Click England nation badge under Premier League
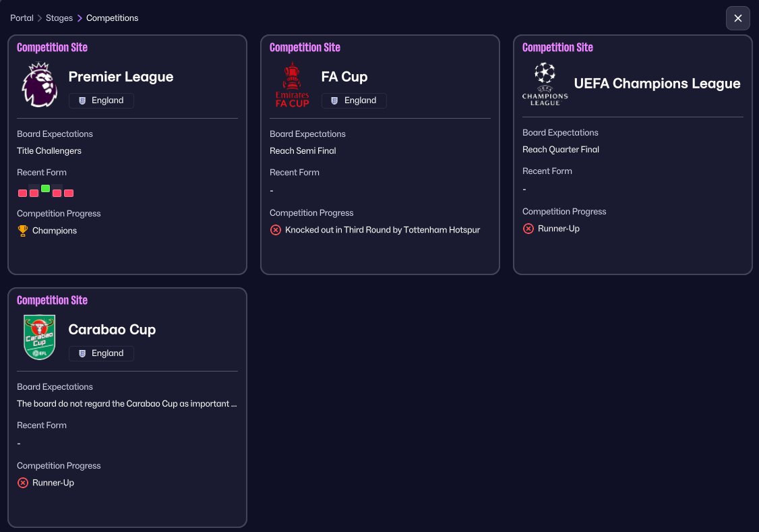Screen dimensions: 759x532 pyautogui.click(x=101, y=100)
